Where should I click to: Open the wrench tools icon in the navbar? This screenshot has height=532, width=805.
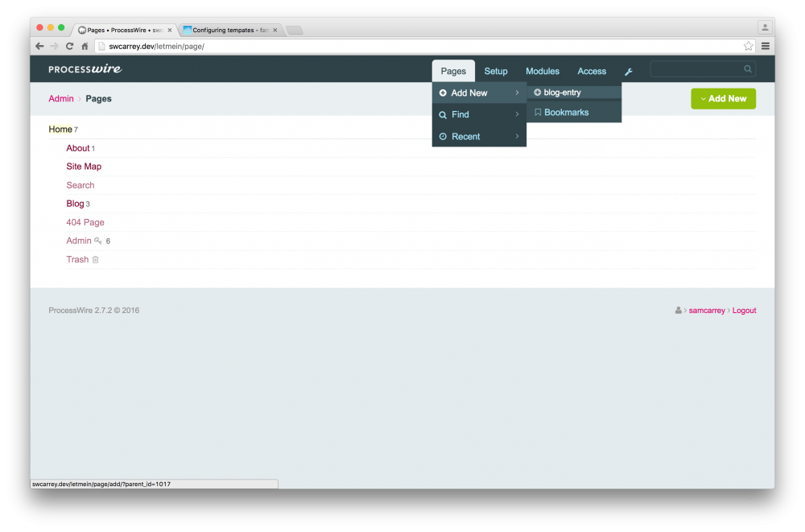point(628,71)
